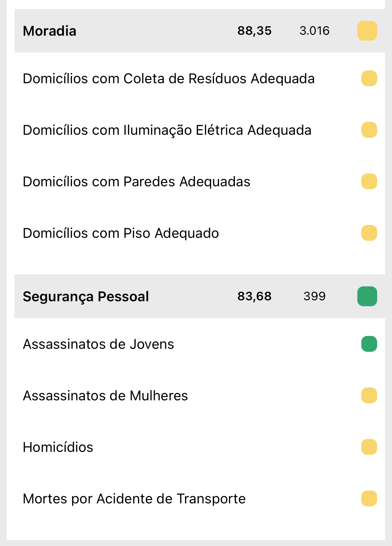This screenshot has width=392, height=546.
Task: Choose Domicílios com Piso Adequado
Action: coord(121,233)
